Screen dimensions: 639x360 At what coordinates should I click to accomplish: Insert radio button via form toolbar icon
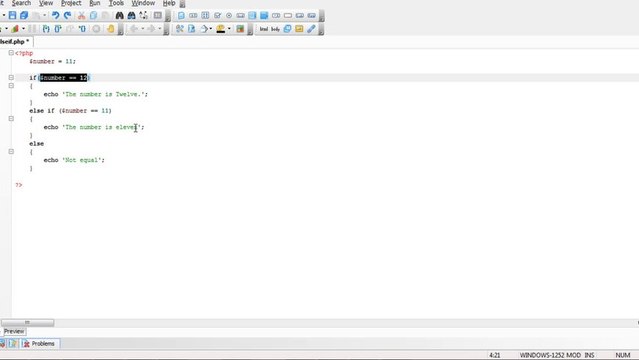click(229, 15)
